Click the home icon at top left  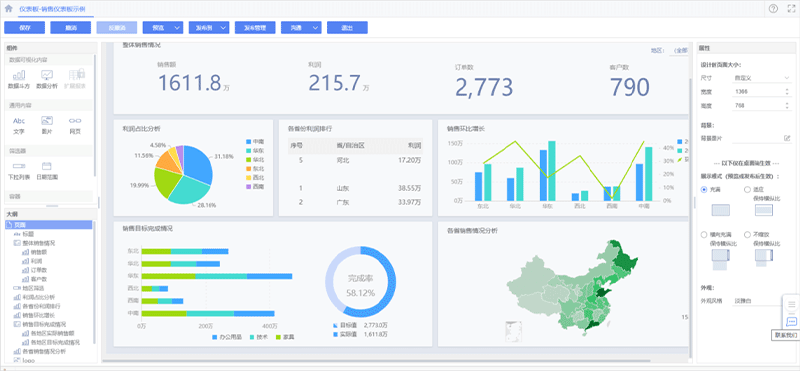[x=8, y=8]
